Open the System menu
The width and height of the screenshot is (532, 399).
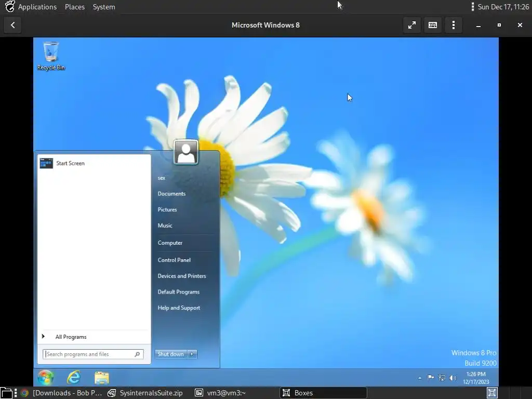[x=104, y=7]
